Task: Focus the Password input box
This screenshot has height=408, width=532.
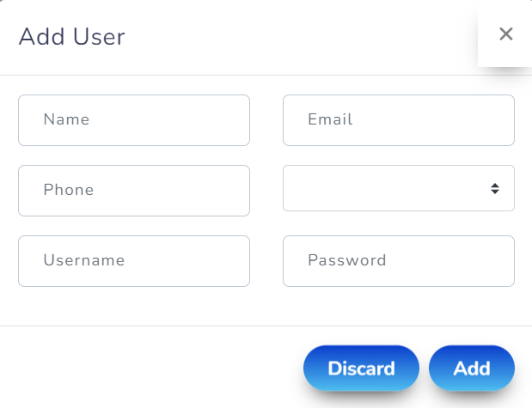Action: point(399,261)
